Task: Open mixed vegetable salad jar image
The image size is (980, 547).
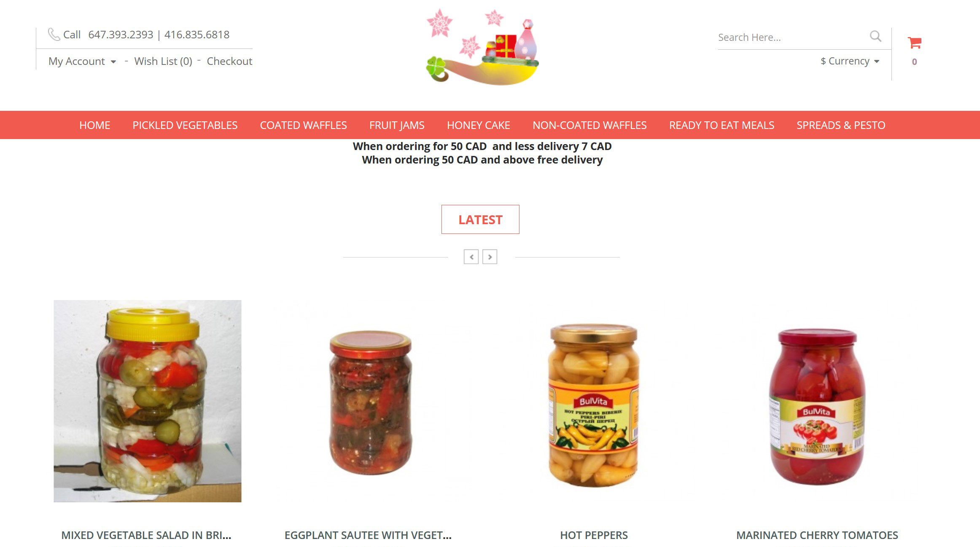Action: (148, 401)
